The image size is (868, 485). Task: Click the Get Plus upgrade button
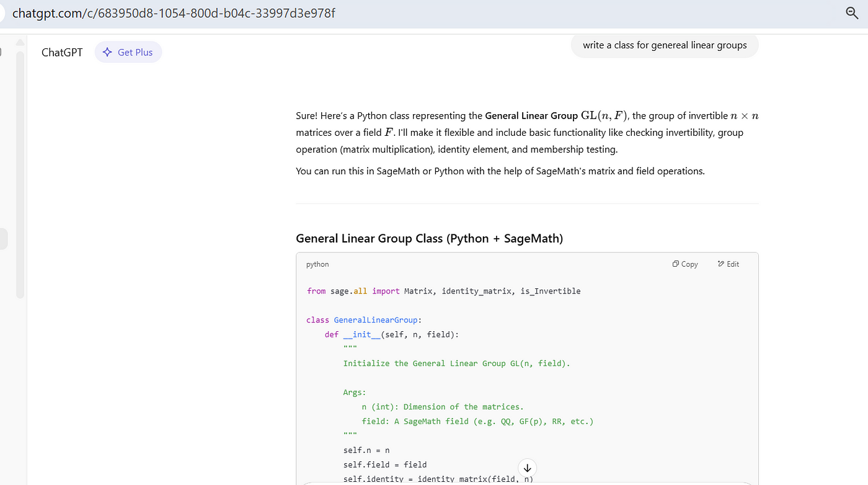click(128, 53)
